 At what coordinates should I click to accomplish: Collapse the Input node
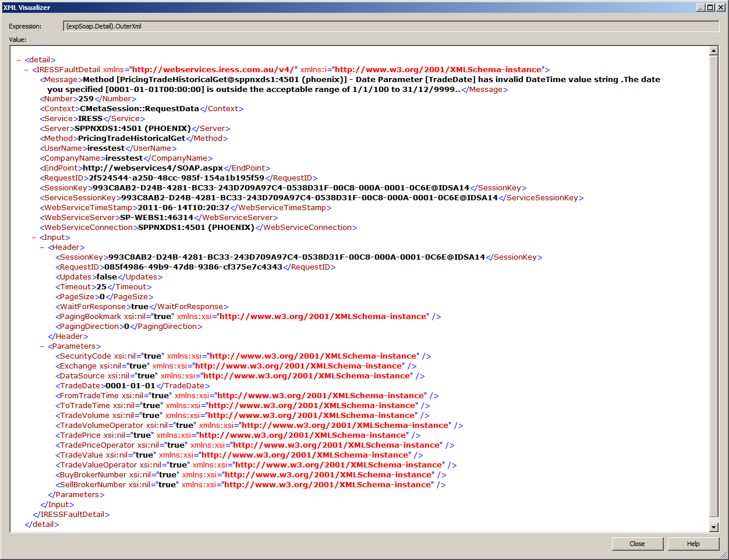point(34,238)
